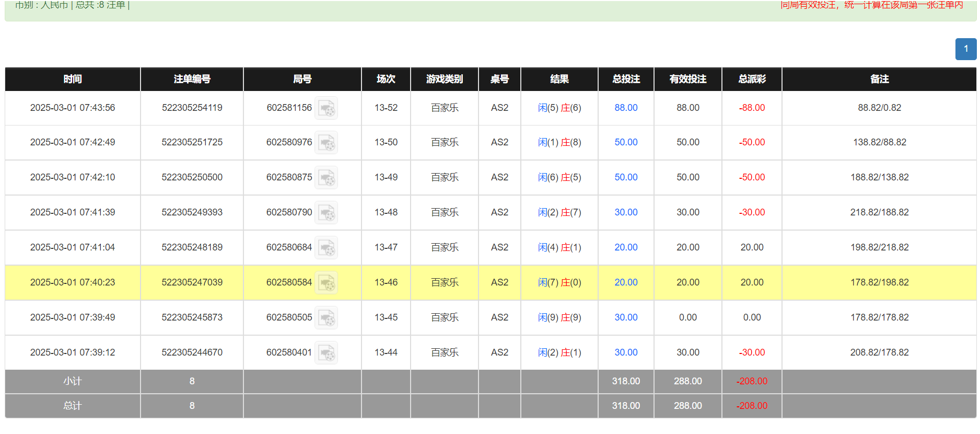Click the 有效投注 column header
Screen dimensions: 980x434
[x=687, y=79]
